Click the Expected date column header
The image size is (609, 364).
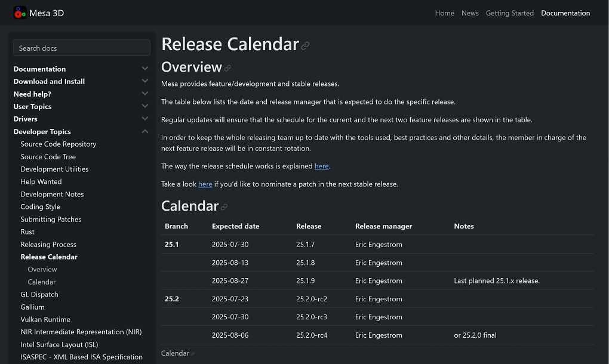pyautogui.click(x=235, y=226)
